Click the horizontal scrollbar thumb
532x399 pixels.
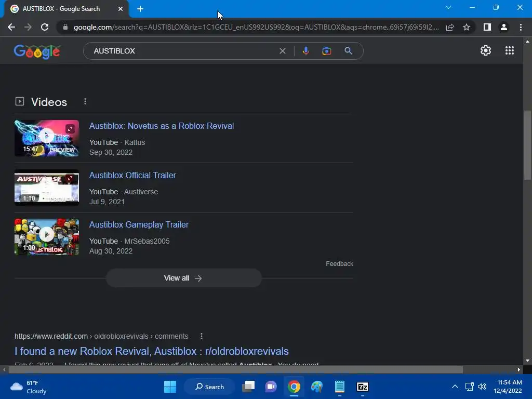(236, 369)
